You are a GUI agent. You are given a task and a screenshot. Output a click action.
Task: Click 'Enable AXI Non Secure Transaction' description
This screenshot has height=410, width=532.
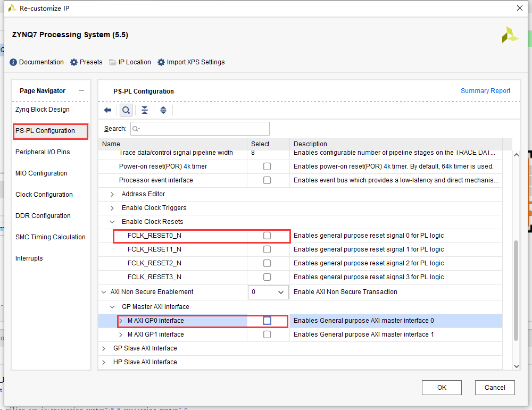(x=345, y=292)
